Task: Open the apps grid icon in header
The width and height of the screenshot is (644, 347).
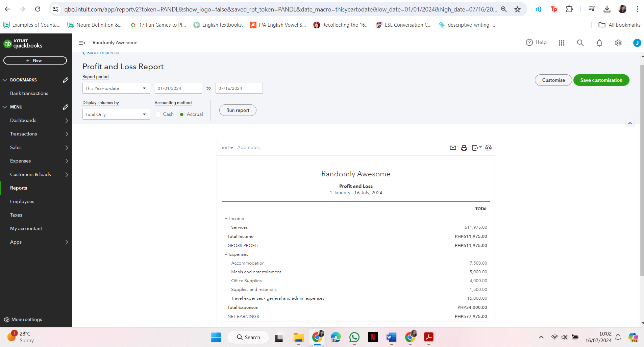Action: tap(562, 43)
